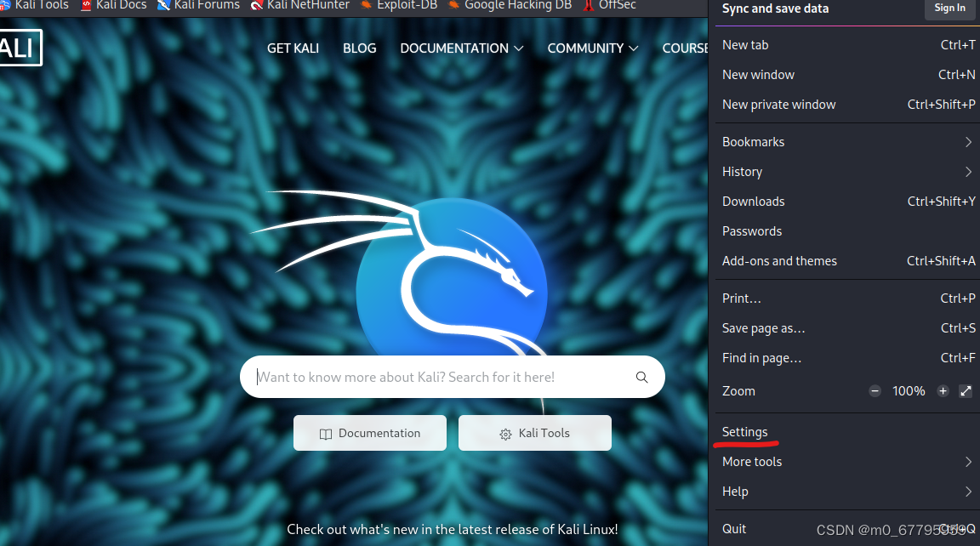Expand the History submenu
This screenshot has height=546, width=980.
847,172
